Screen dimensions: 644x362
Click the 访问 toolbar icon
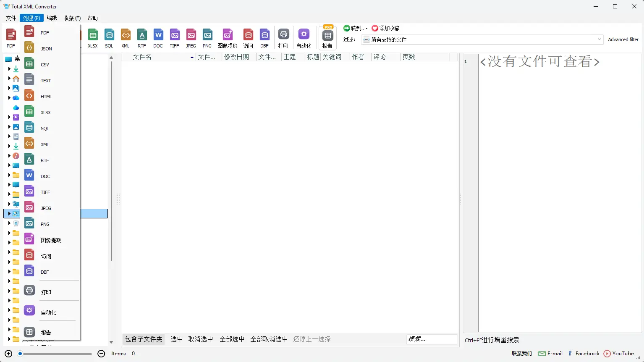click(248, 39)
